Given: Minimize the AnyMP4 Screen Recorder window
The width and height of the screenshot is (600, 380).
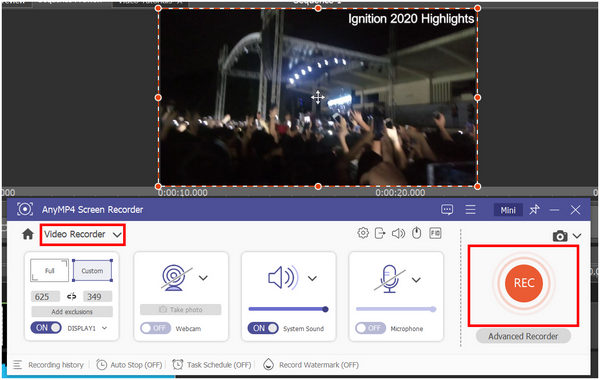Looking at the screenshot, I should coord(554,210).
